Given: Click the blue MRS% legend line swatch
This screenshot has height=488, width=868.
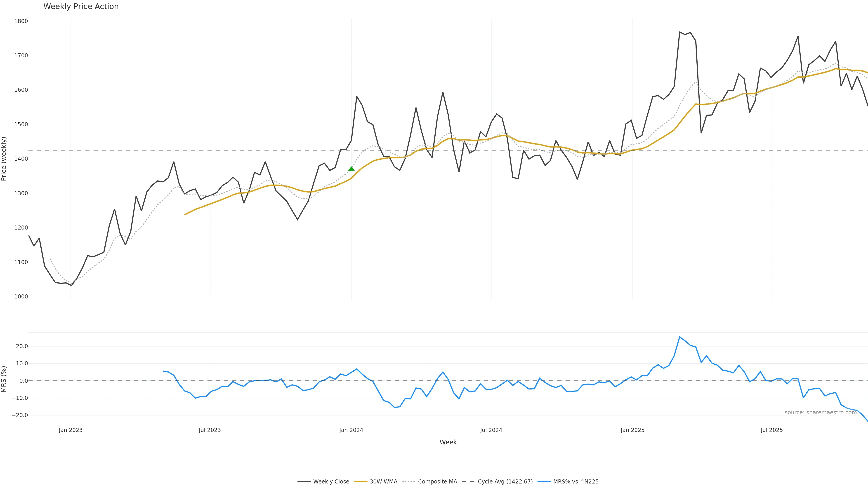Looking at the screenshot, I should pyautogui.click(x=544, y=482).
